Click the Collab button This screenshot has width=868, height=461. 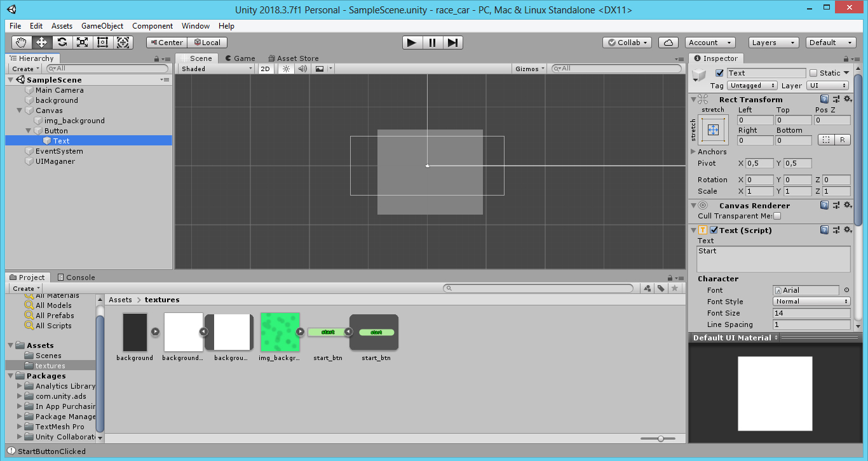click(627, 43)
